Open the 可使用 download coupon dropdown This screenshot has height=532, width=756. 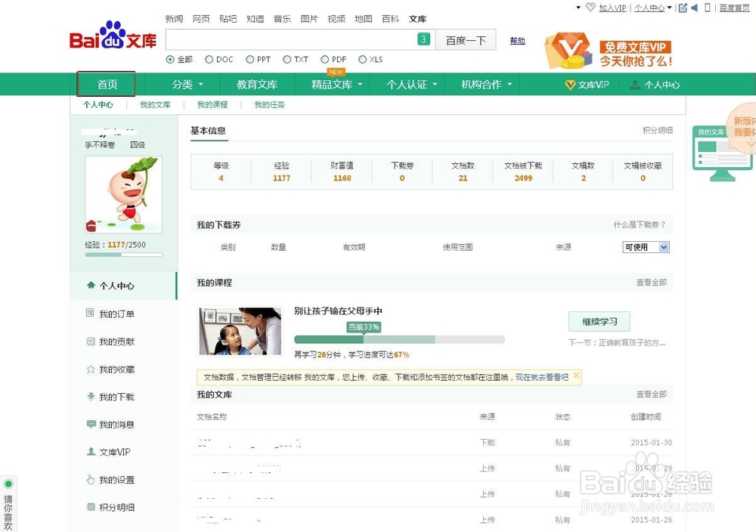[x=646, y=247]
